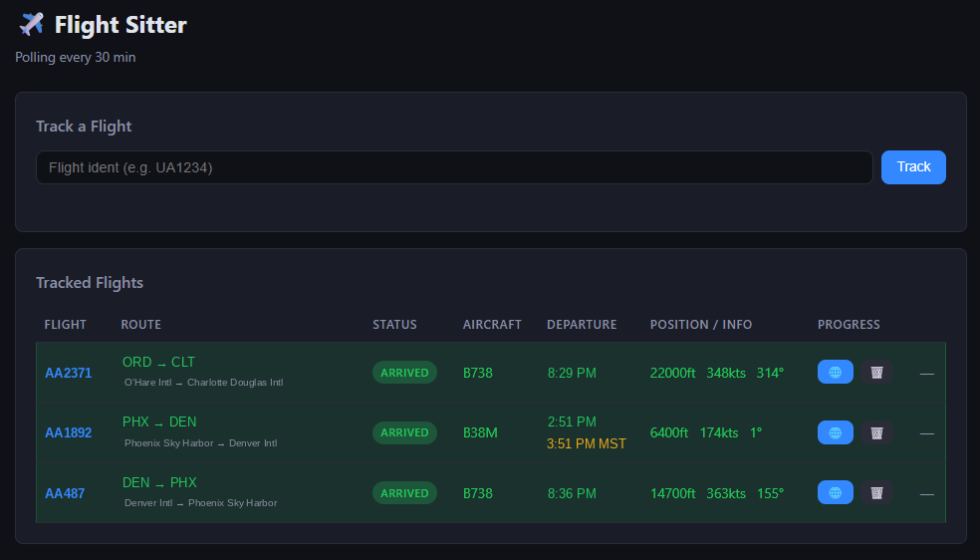Click O'Hare Intl → Charlotte Douglas Intl subtitle
The image size is (980, 560).
tap(204, 383)
